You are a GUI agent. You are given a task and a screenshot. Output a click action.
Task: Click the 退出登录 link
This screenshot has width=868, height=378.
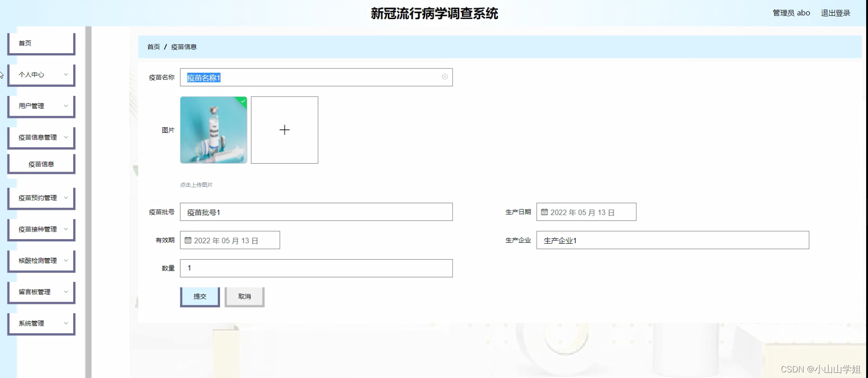(835, 13)
